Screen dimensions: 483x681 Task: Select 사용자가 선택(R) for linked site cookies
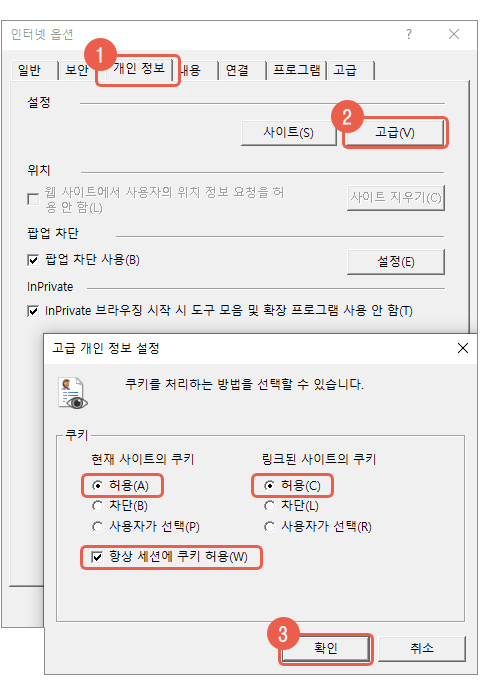[x=269, y=527]
